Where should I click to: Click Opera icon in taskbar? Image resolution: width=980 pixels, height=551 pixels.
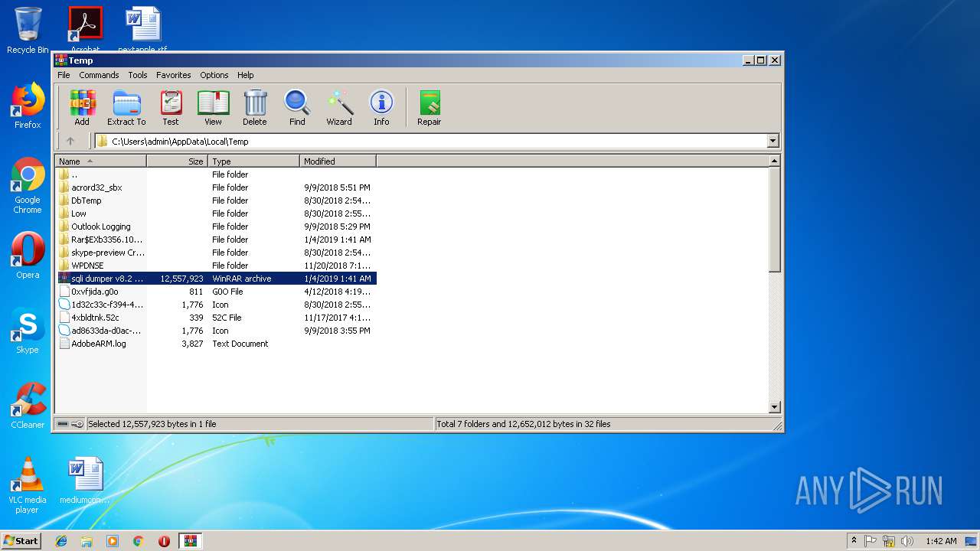164,541
